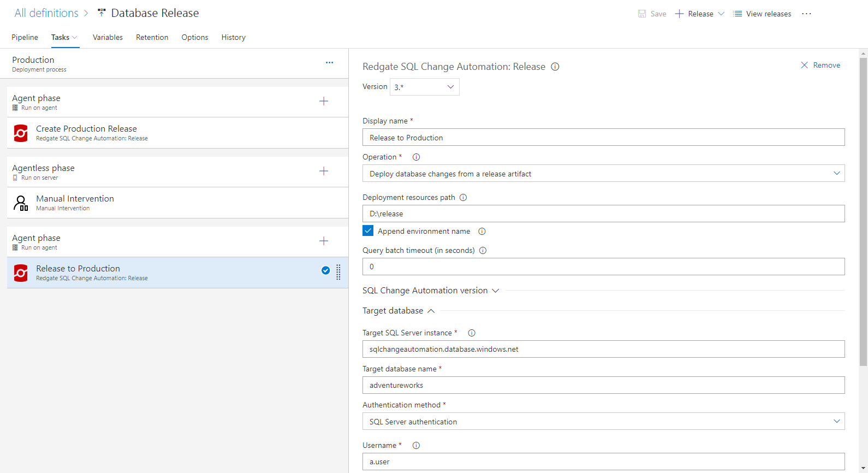
Task: Click the plus icon beside Release
Action: pyautogui.click(x=680, y=14)
